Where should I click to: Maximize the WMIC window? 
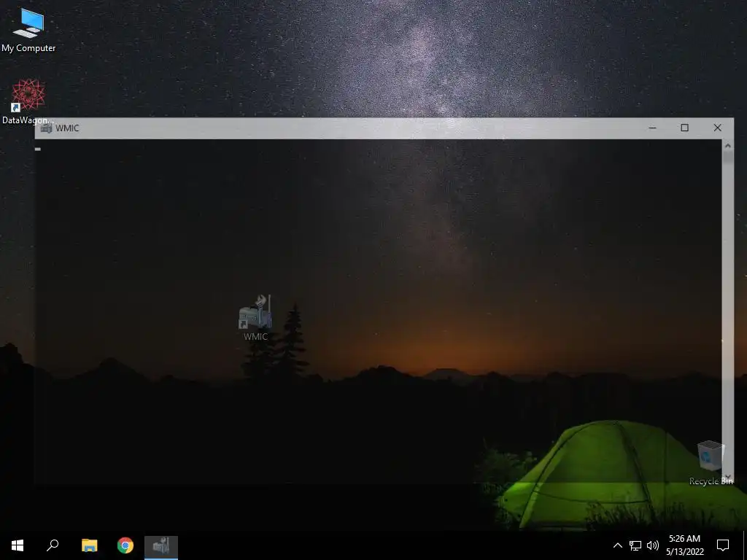684,128
